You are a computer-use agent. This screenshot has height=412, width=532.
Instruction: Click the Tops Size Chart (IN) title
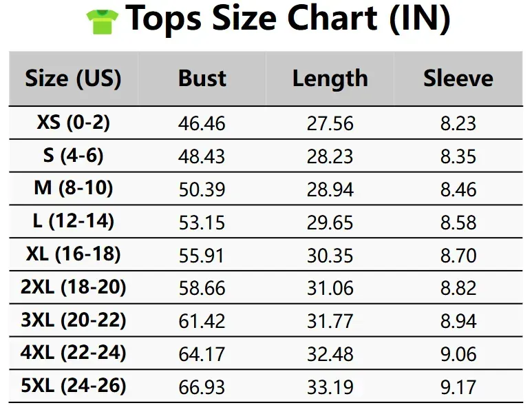click(x=288, y=19)
